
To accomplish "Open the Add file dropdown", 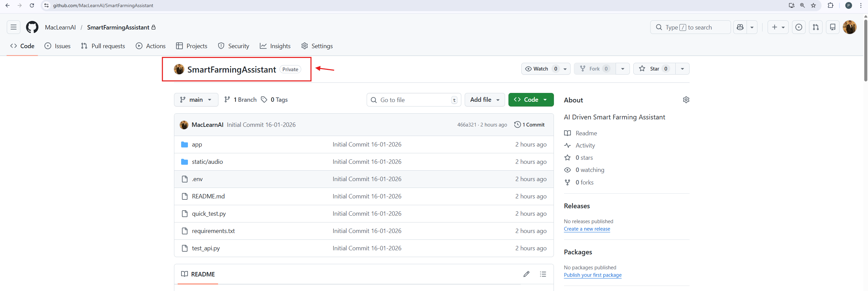I will [x=484, y=100].
